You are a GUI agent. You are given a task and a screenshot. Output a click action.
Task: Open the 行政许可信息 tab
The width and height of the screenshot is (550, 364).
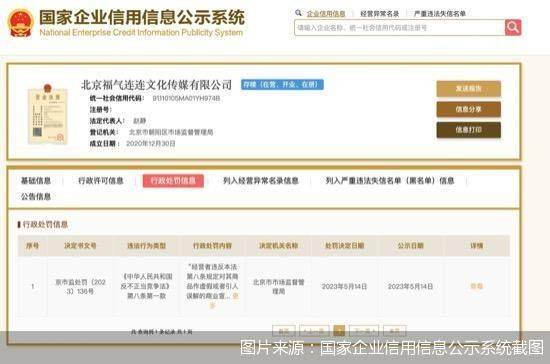(x=101, y=181)
